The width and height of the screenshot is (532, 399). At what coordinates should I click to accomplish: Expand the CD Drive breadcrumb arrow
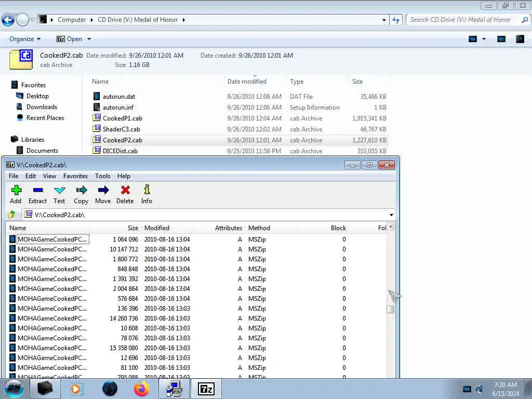[183, 20]
